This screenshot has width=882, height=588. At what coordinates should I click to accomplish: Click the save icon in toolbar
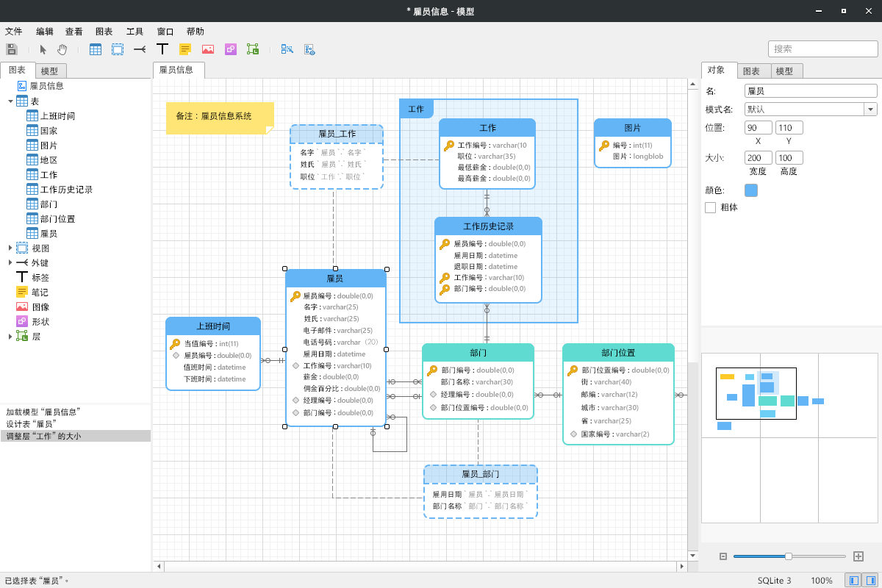pyautogui.click(x=12, y=49)
